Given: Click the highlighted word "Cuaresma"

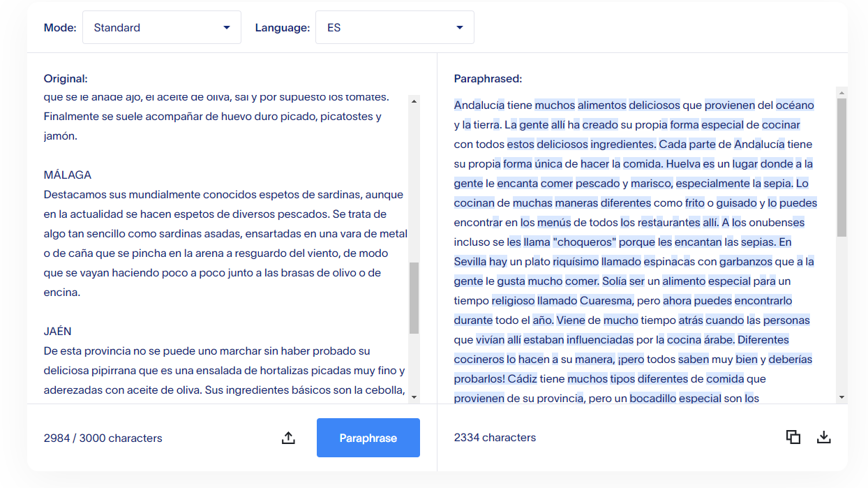Looking at the screenshot, I should point(606,301).
